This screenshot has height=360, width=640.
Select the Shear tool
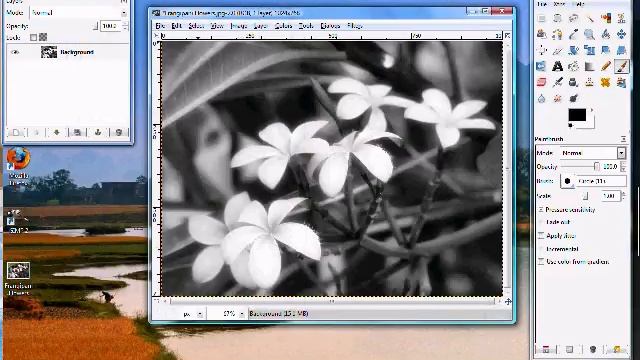coord(605,50)
